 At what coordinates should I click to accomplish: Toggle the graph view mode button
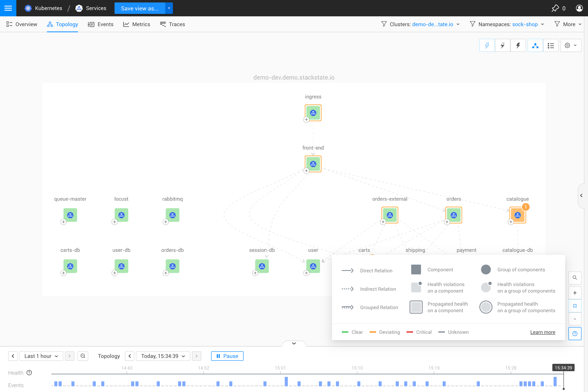click(x=535, y=46)
